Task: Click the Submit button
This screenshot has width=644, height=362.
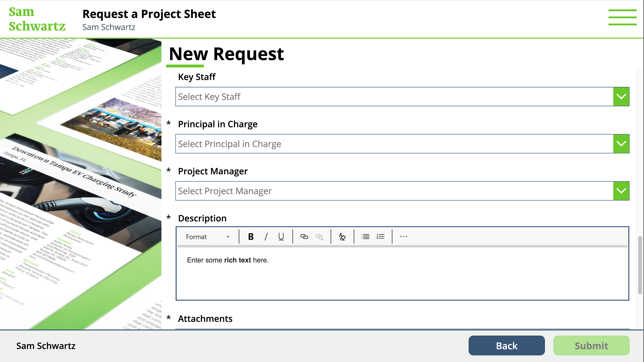Action: pyautogui.click(x=591, y=346)
